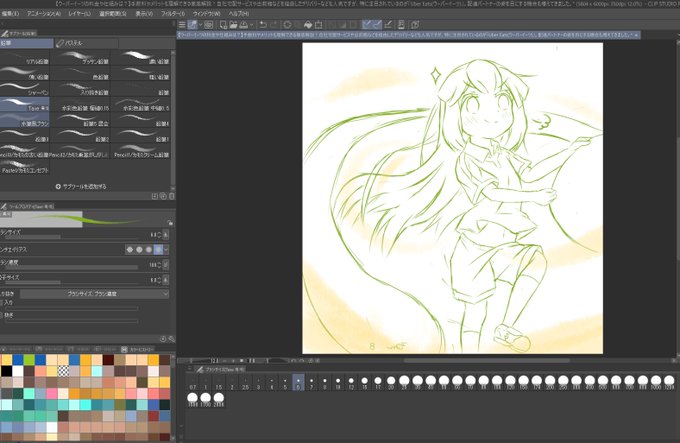680x443 pixels.
Task: Click the Fill bucket icon in command bar
Action: [x=308, y=25]
